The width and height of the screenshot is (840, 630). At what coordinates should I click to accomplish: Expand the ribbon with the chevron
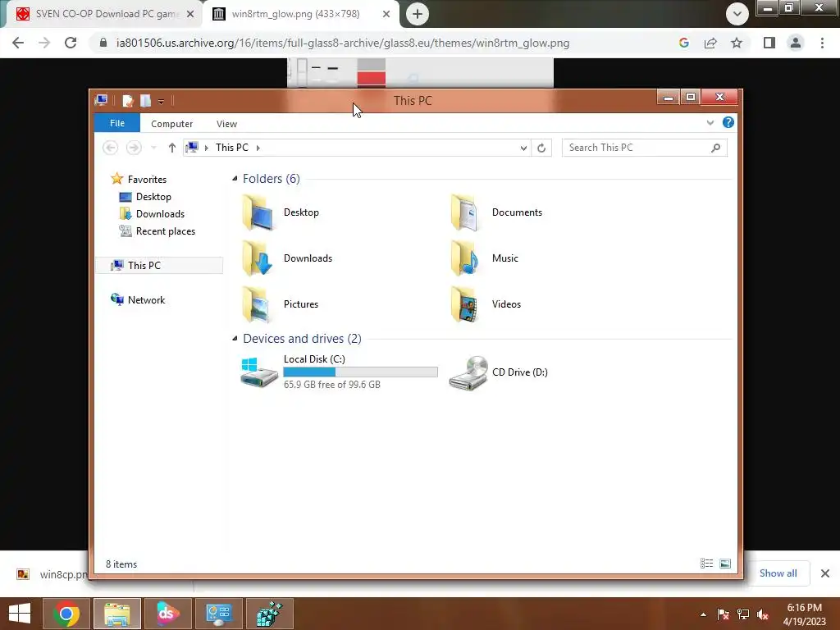pyautogui.click(x=710, y=123)
